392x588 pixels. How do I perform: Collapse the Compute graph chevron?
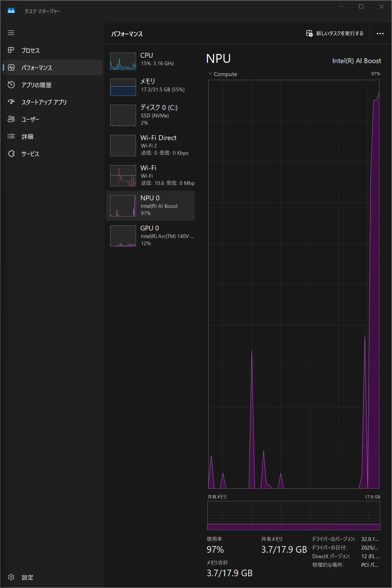pyautogui.click(x=210, y=74)
